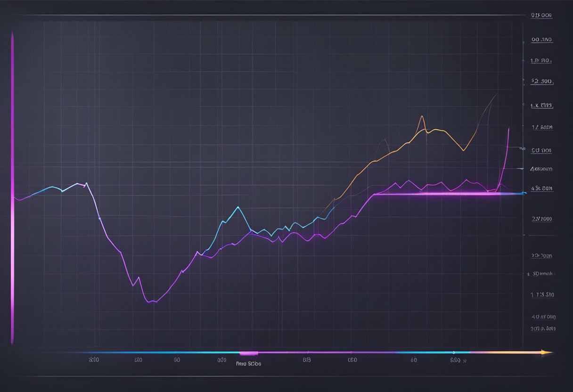Click the y-axis label starting with '$2'
The image size is (573, 392).
click(x=542, y=82)
